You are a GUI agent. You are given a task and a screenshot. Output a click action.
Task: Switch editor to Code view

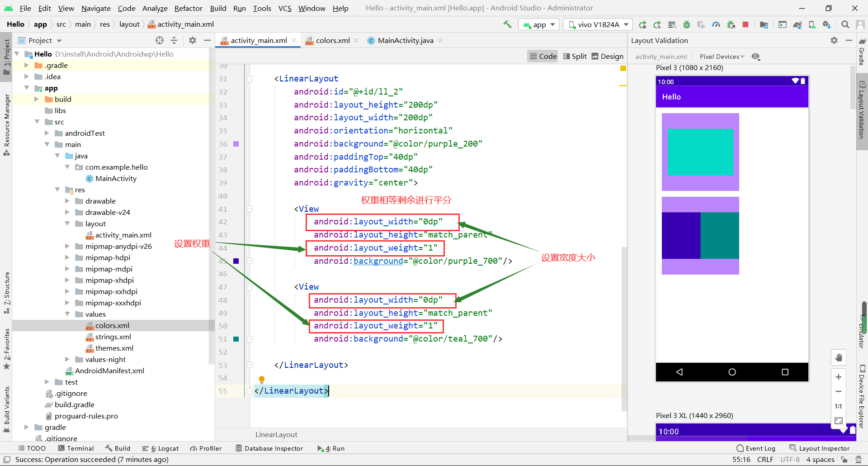(x=543, y=56)
